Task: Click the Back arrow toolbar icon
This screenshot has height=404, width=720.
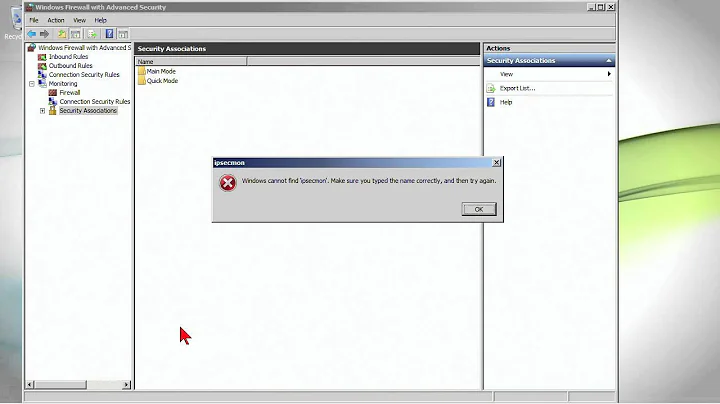Action: pos(32,34)
